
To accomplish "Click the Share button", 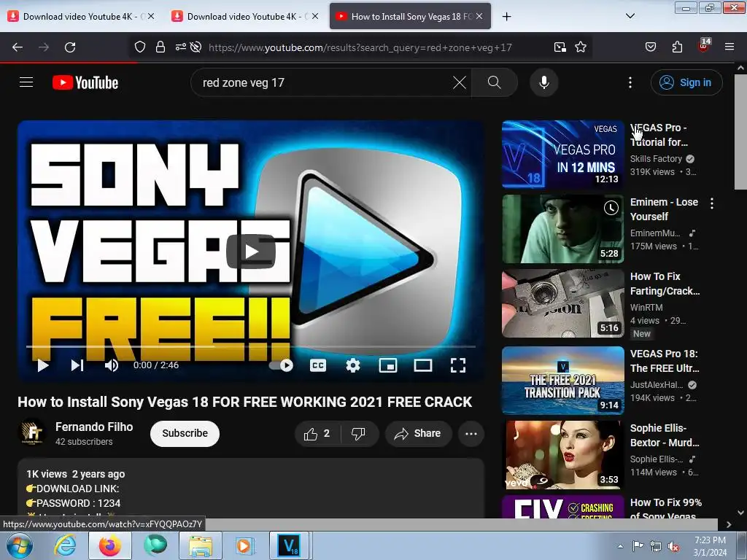I will point(418,433).
